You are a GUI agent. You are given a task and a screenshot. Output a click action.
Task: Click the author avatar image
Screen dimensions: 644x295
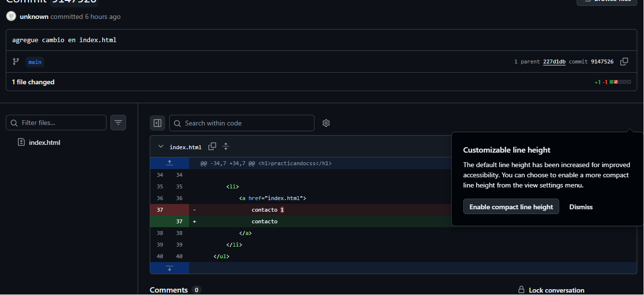[11, 16]
